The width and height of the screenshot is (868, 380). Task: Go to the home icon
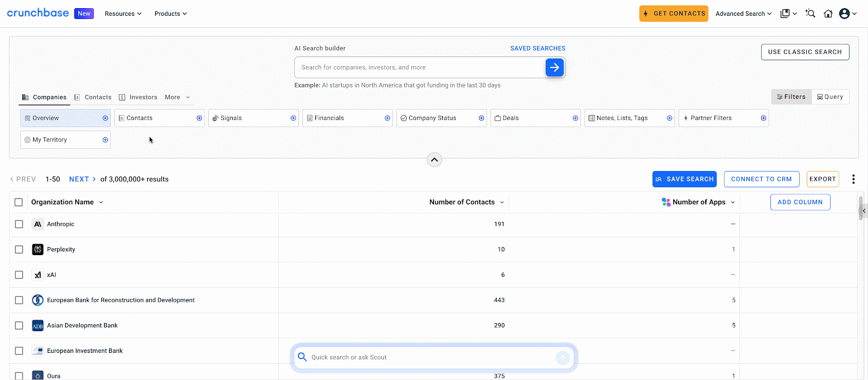828,14
